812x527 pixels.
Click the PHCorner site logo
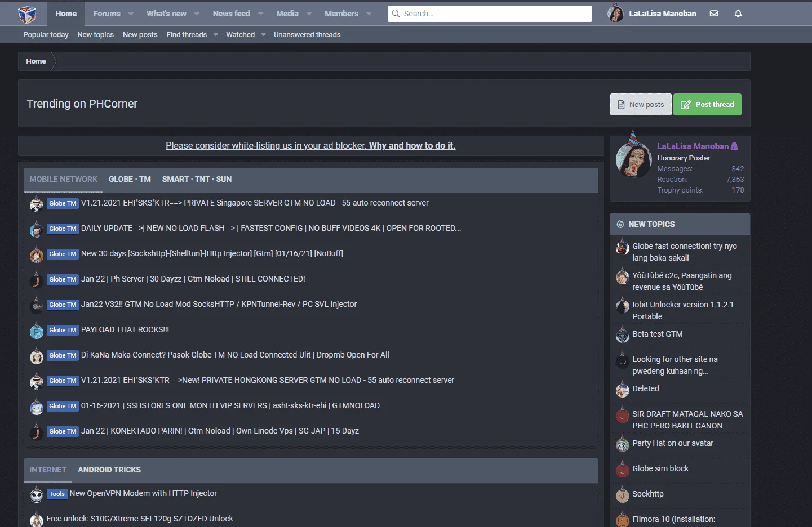(x=27, y=14)
